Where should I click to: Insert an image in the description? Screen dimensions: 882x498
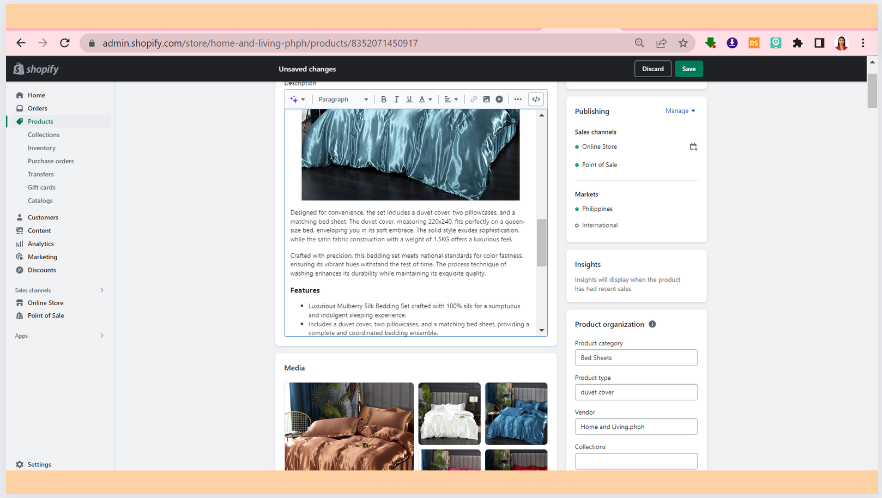pyautogui.click(x=487, y=100)
